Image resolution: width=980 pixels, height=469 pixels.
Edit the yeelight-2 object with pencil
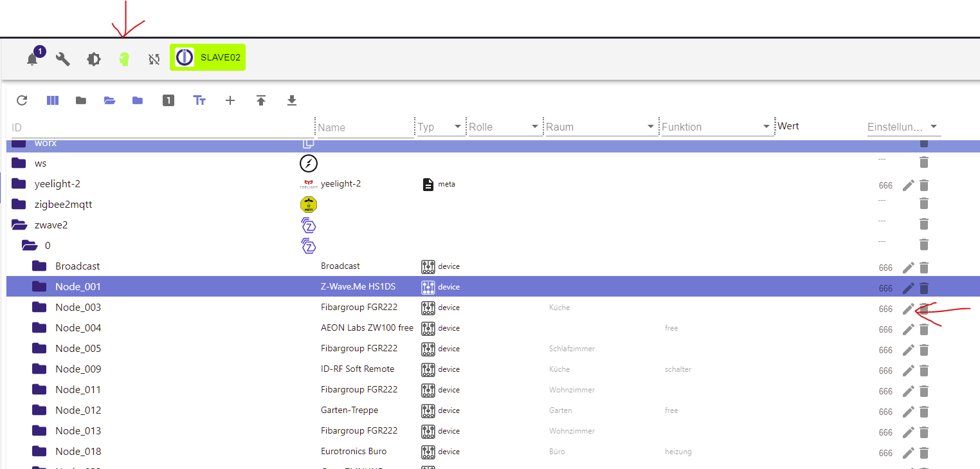[908, 185]
